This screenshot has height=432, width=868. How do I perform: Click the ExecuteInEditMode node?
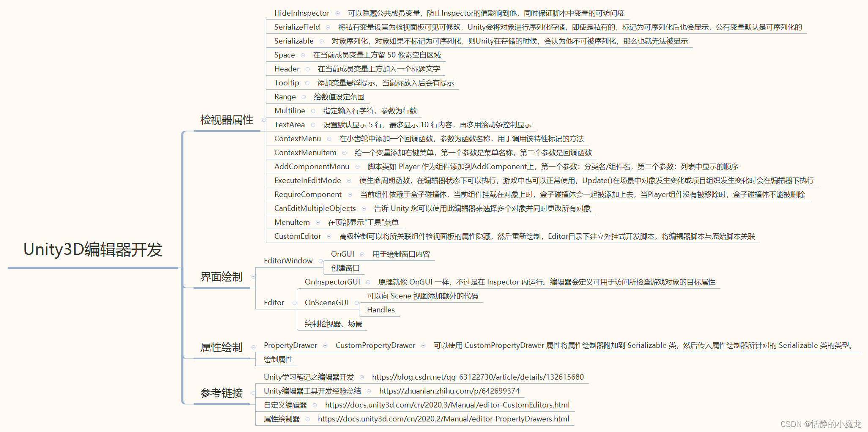[308, 180]
